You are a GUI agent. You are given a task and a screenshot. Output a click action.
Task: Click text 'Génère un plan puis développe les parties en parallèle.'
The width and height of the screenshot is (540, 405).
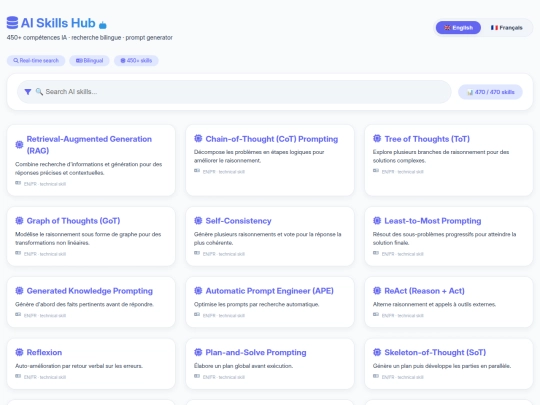click(442, 366)
